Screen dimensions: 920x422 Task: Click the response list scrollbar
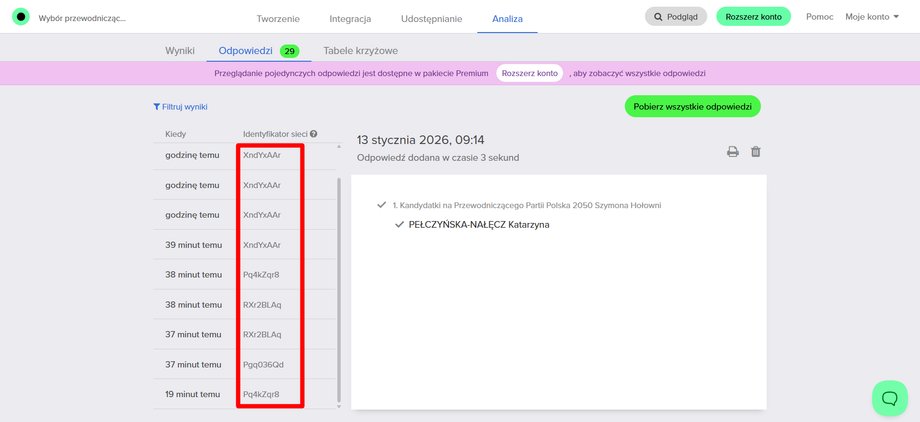click(x=339, y=291)
